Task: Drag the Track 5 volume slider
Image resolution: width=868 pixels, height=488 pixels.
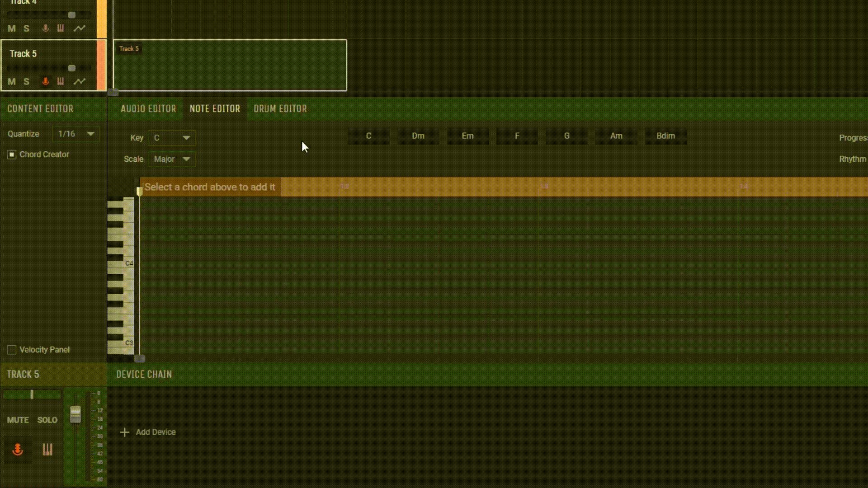Action: pos(71,67)
